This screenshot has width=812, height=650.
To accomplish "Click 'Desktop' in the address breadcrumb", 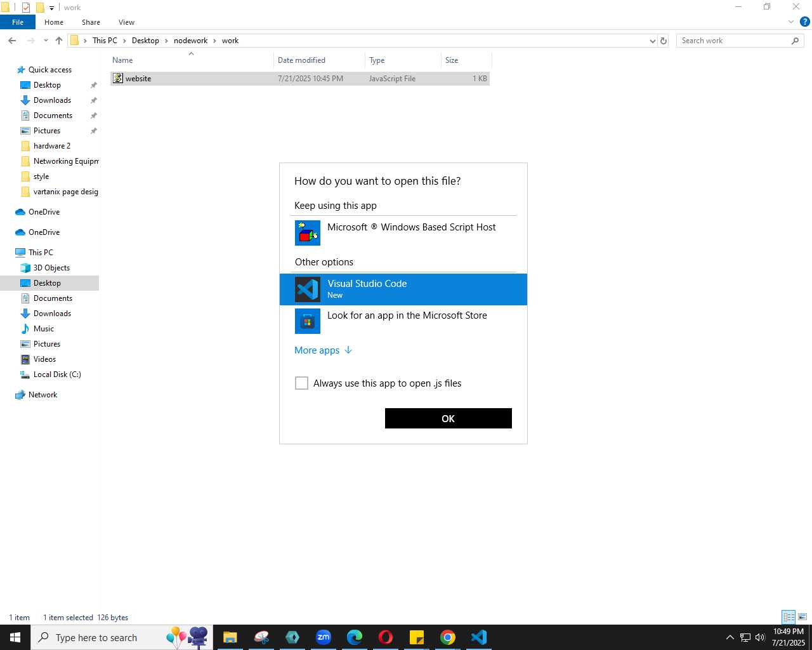I will pos(145,41).
